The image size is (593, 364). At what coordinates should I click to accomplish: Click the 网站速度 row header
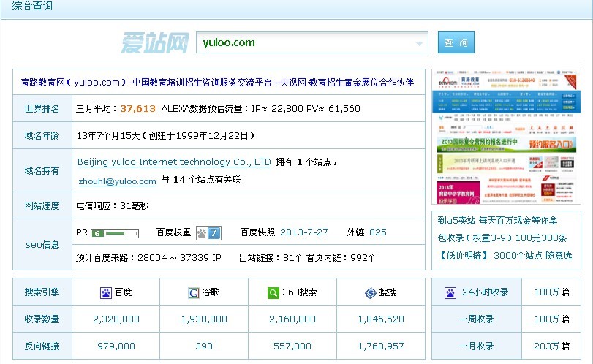tap(42, 205)
